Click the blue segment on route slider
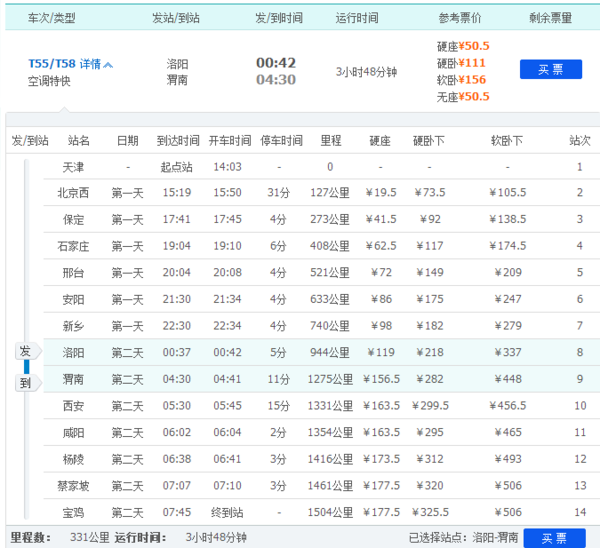Viewport: 600px width, 548px height. point(27,367)
